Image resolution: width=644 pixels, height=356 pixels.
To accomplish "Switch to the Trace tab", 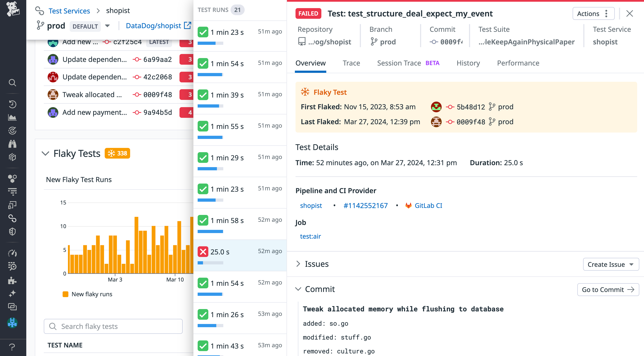I will click(x=351, y=63).
